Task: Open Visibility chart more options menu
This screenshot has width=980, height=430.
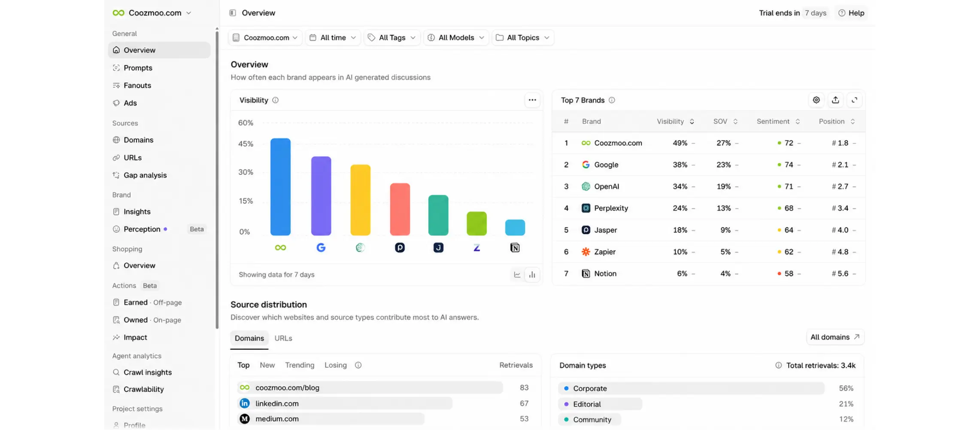Action: point(532,100)
